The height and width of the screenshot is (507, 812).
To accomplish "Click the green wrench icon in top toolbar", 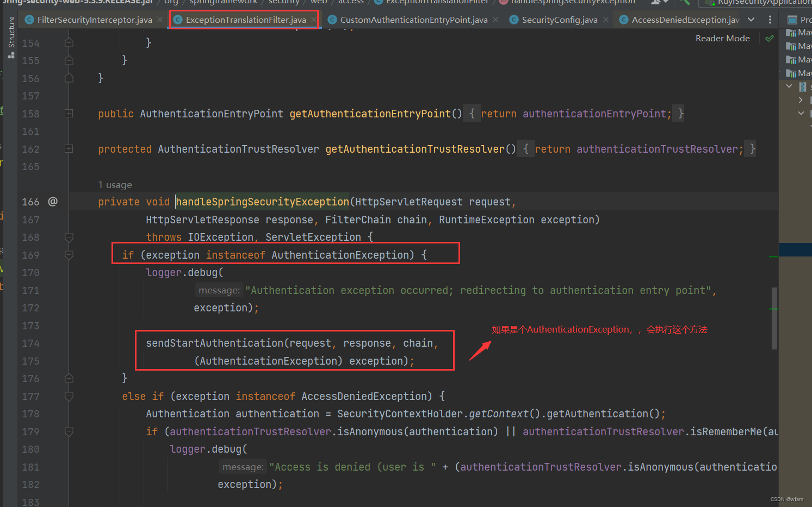I will click(x=685, y=3).
